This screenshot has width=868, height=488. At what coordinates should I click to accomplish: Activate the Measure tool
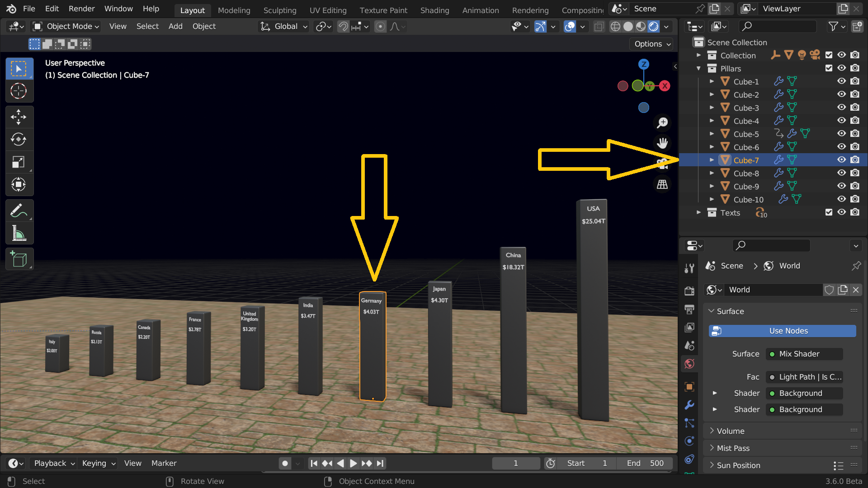19,234
